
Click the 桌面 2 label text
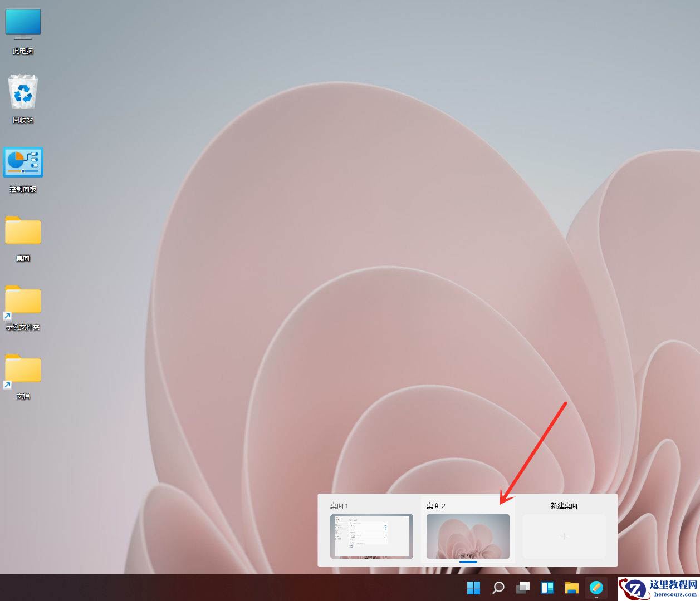click(x=435, y=505)
